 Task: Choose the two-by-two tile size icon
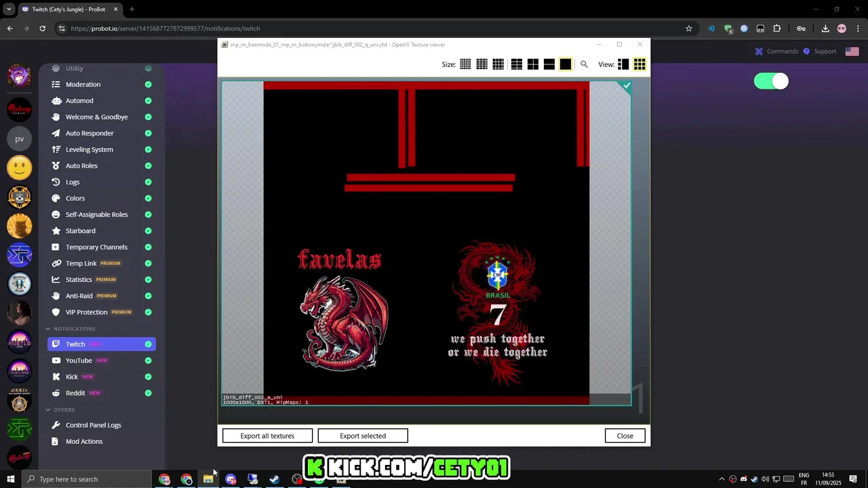pyautogui.click(x=533, y=64)
